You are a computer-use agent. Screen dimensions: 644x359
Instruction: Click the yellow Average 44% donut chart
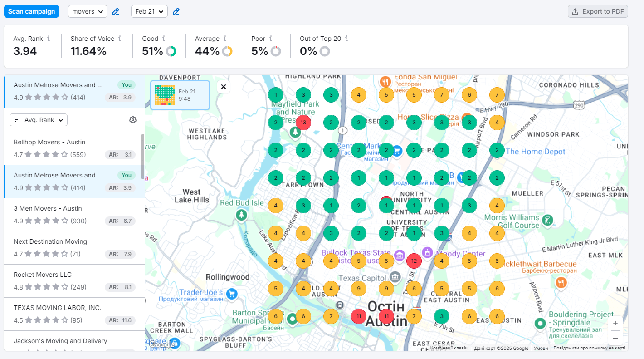pyautogui.click(x=227, y=51)
